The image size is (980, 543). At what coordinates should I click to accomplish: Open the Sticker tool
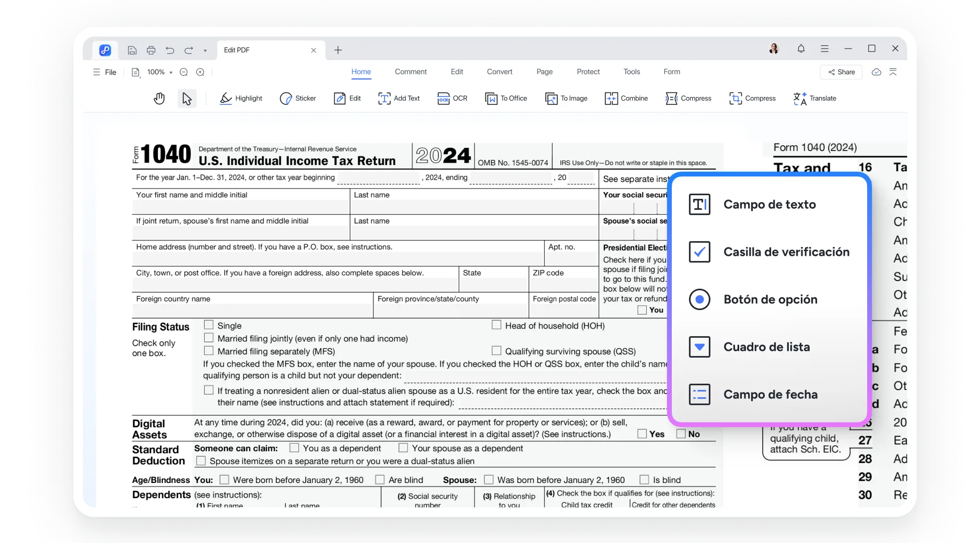pyautogui.click(x=298, y=98)
